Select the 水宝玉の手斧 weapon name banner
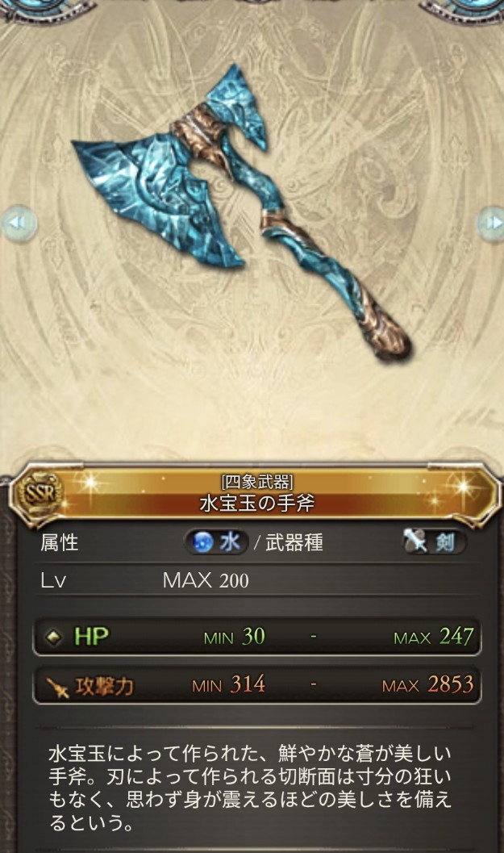The height and width of the screenshot is (853, 504). click(x=256, y=504)
